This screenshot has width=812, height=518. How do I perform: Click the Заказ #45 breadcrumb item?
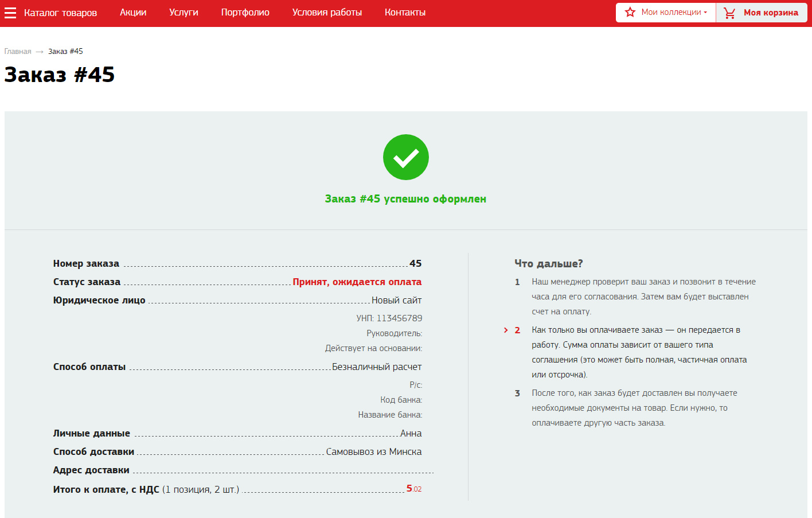pos(65,52)
